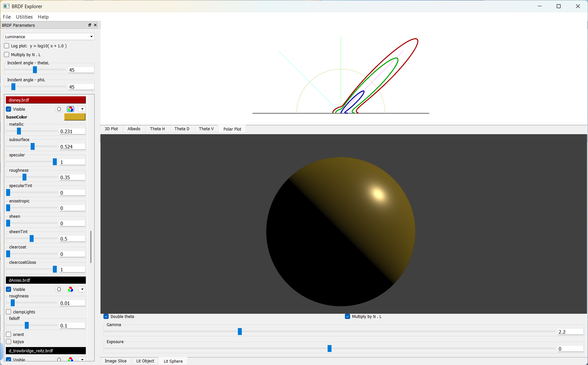Click the metallic slider handle
588x365 pixels.
[19, 131]
